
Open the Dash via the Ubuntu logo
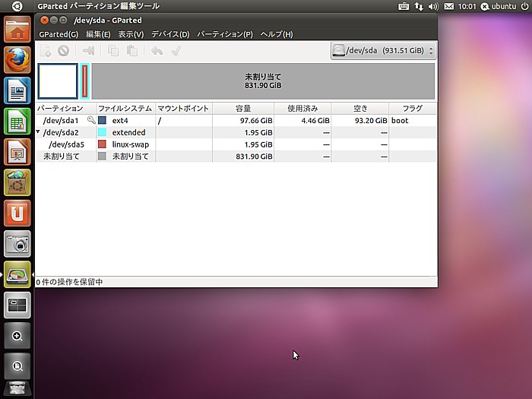[x=17, y=6]
